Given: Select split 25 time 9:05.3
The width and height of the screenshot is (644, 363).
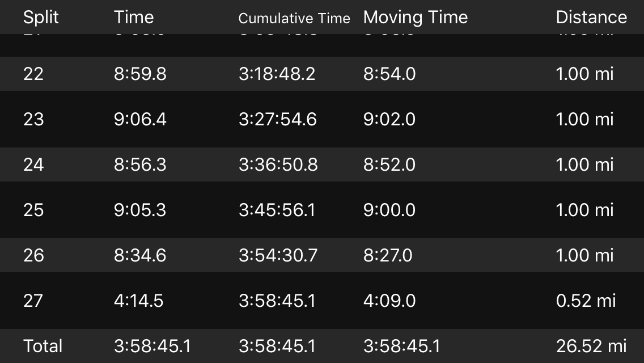Looking at the screenshot, I should coord(140,210).
